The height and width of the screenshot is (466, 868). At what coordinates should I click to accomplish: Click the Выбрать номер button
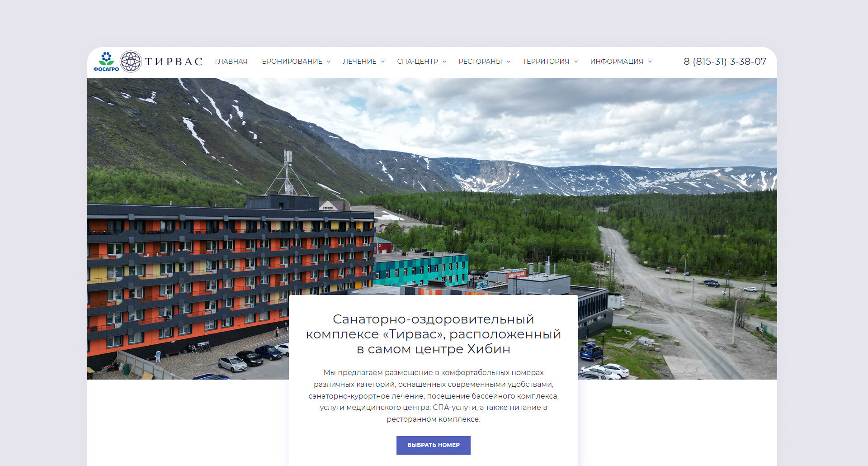click(434, 445)
